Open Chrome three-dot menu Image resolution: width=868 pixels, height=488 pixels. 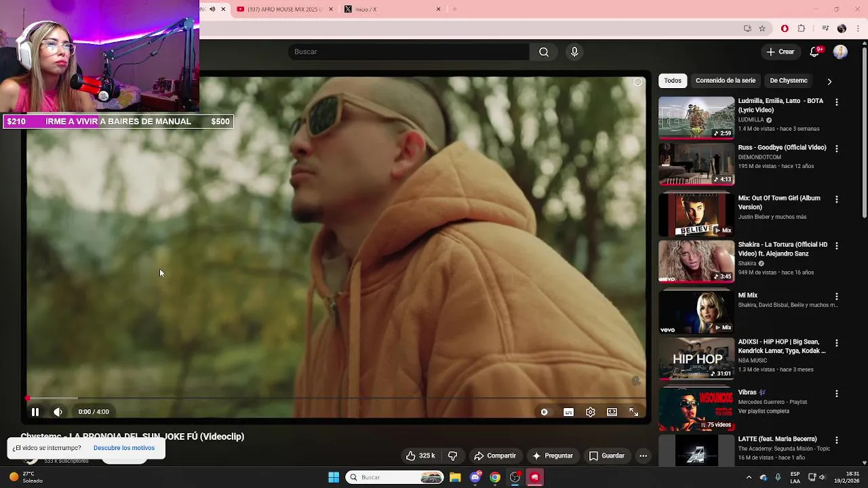coord(859,28)
